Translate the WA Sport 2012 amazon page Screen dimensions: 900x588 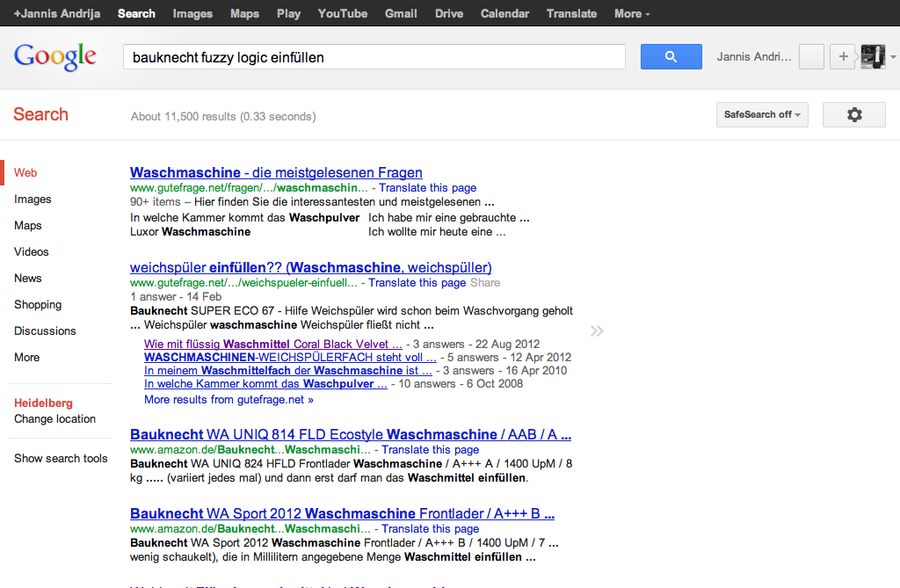click(x=431, y=529)
